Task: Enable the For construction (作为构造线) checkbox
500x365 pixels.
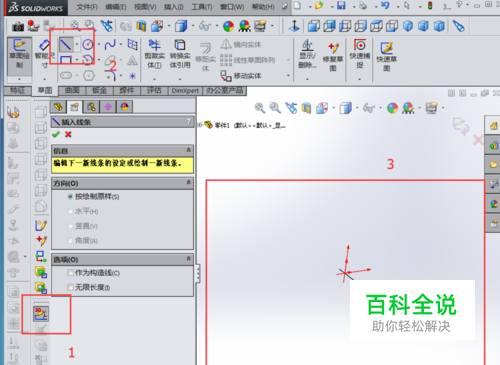Action: tap(70, 273)
